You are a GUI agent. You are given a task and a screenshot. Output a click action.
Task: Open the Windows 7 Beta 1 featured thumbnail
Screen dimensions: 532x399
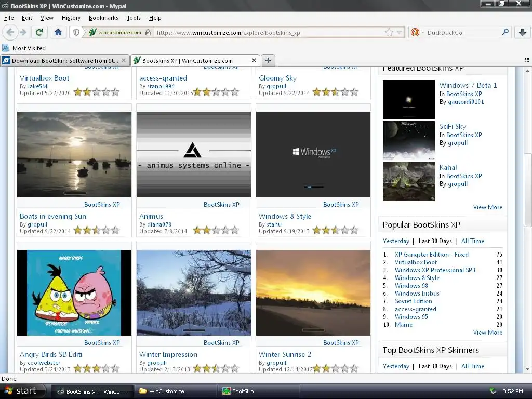point(408,99)
